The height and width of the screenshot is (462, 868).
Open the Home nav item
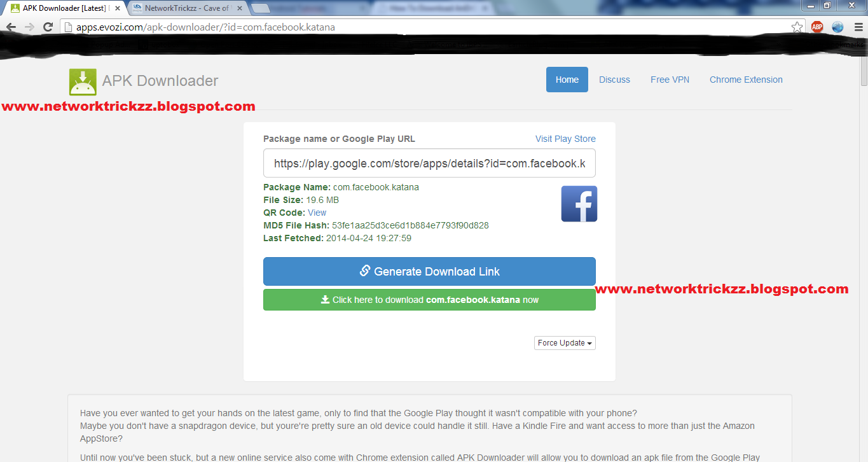(567, 80)
